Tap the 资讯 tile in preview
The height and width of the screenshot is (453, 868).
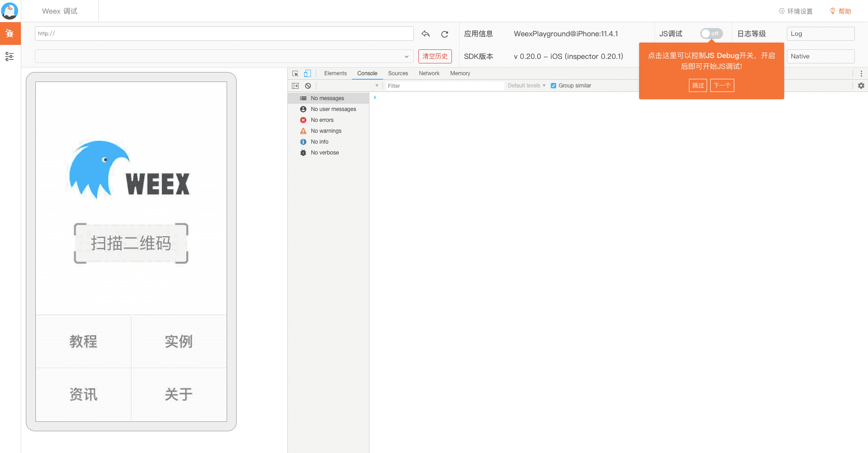click(83, 395)
